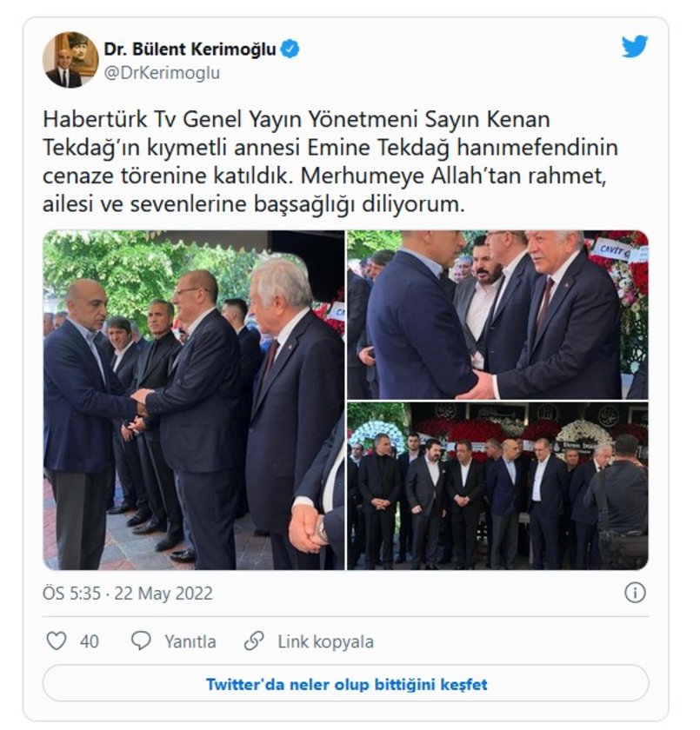This screenshot has width=700, height=730.
Task: Click the reply speech bubble icon
Action: (x=141, y=641)
